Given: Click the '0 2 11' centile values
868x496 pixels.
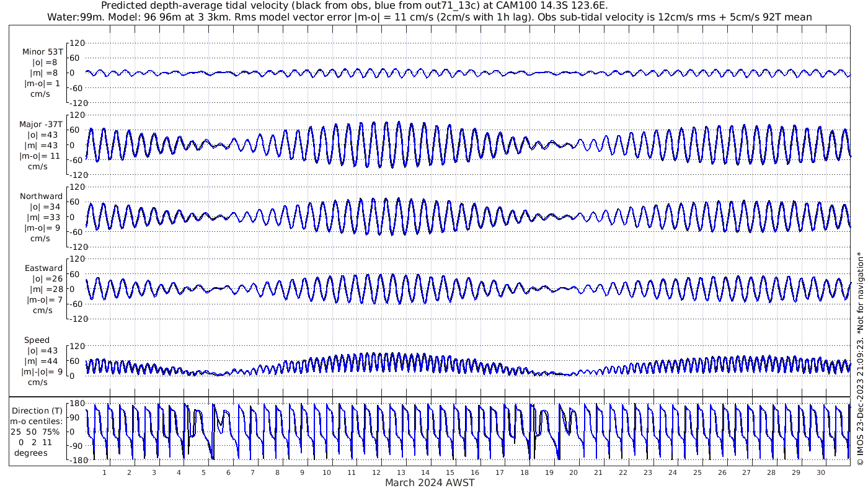Looking at the screenshot, I should pyautogui.click(x=35, y=442).
